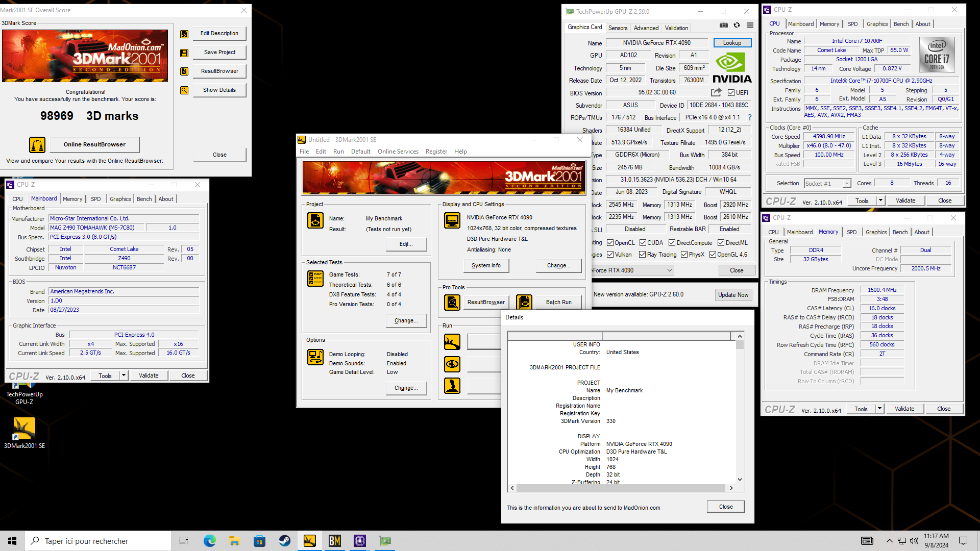Click the GPU-Z screenshot camera icon
The width and height of the screenshot is (980, 551).
pyautogui.click(x=724, y=25)
